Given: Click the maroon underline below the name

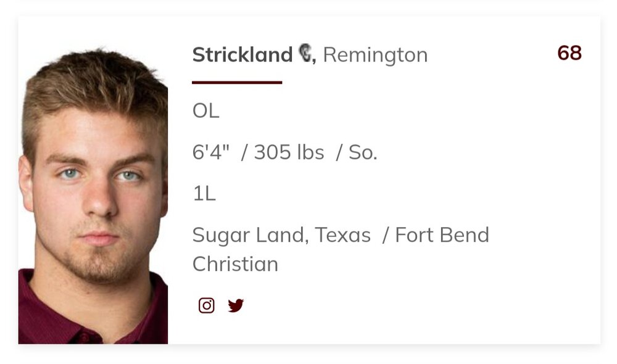Looking at the screenshot, I should click(x=237, y=82).
